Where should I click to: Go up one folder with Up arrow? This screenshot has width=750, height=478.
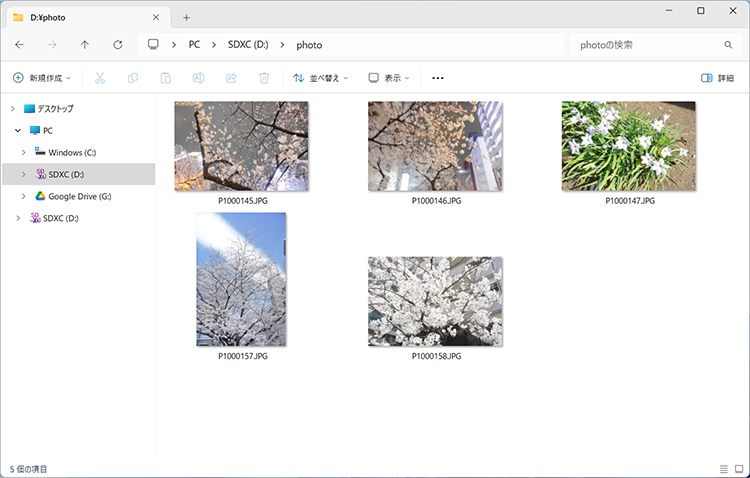[x=85, y=45]
